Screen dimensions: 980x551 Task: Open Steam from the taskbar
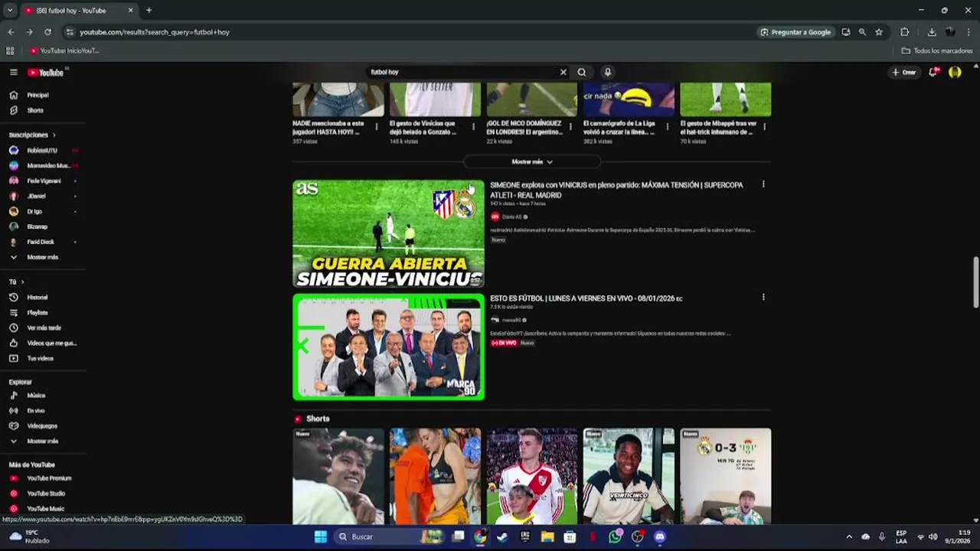click(502, 536)
